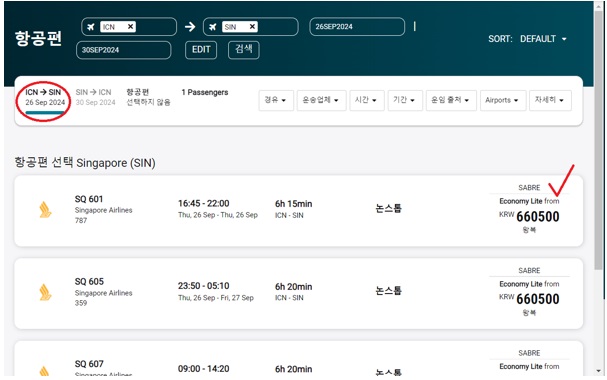Click the Singapore Airlines logo for SQ 607
Viewport: 607px width, 380px height.
(45, 371)
